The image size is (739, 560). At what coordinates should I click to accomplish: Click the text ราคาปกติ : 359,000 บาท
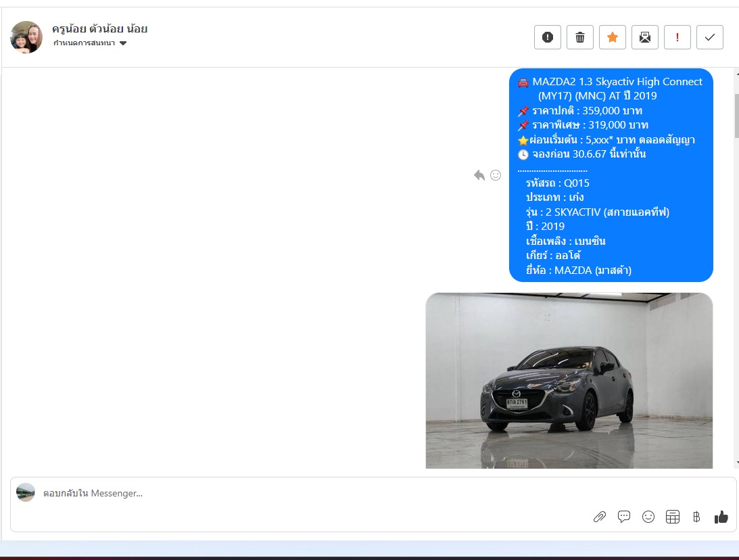coord(588,111)
